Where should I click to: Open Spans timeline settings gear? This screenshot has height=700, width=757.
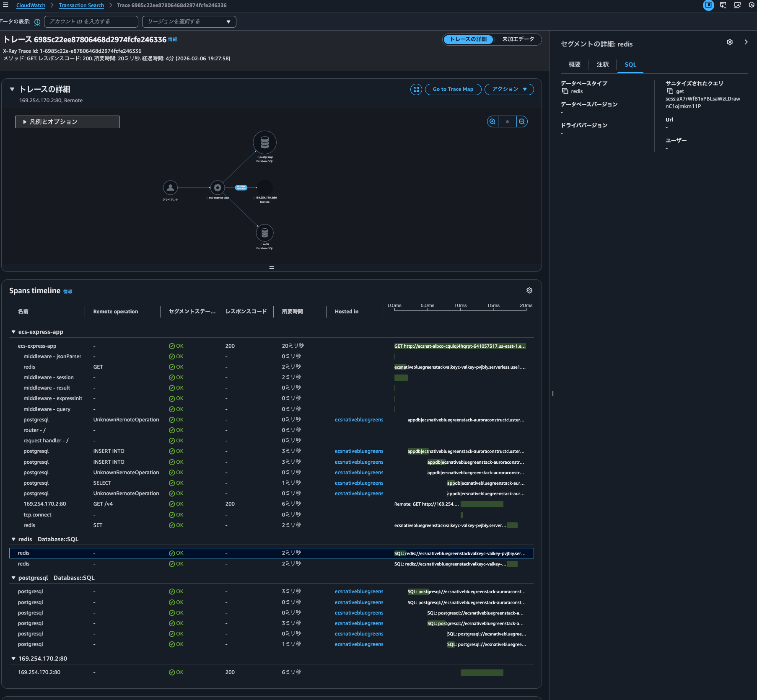point(529,290)
